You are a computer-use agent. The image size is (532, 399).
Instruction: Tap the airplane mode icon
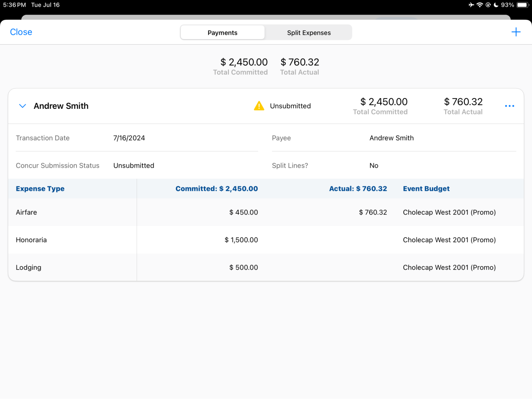(x=471, y=5)
